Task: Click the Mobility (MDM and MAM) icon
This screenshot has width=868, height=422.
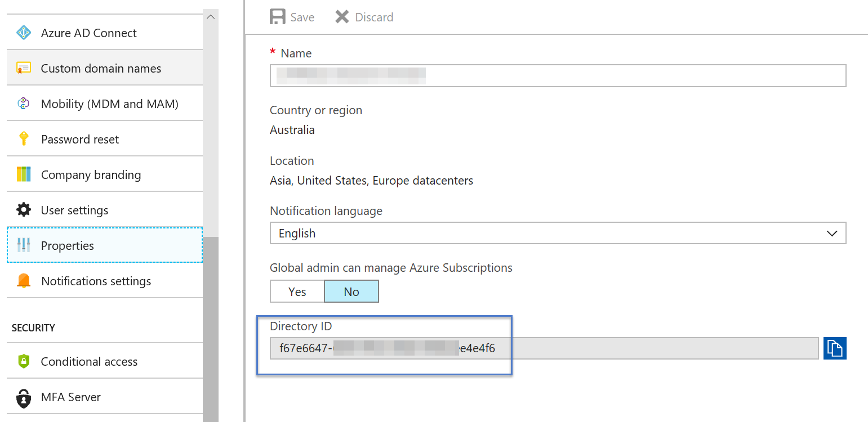Action: pos(23,104)
